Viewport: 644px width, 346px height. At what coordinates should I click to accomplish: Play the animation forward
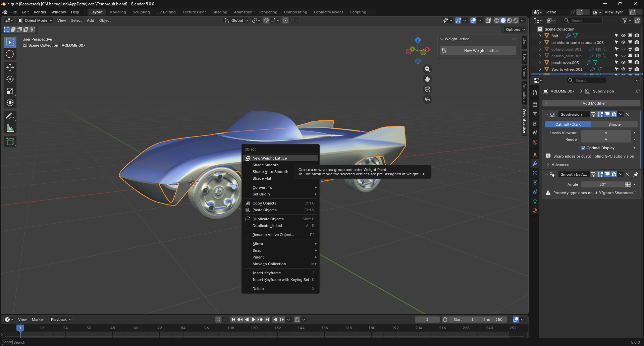tap(253, 320)
